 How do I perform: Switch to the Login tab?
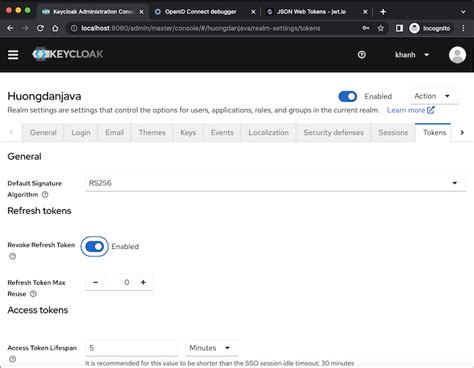pos(81,133)
